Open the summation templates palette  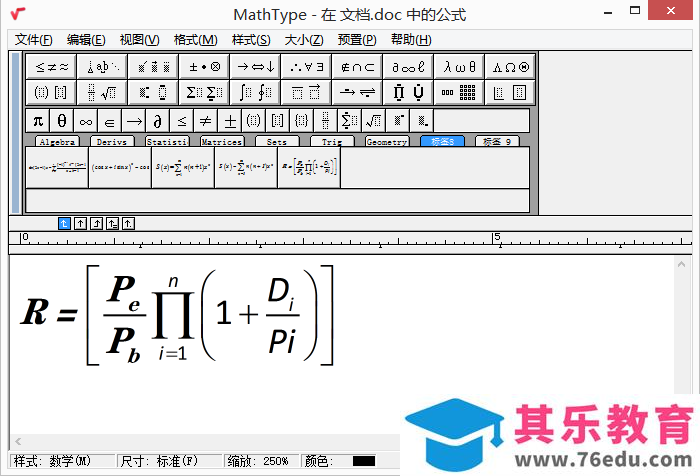click(x=204, y=92)
